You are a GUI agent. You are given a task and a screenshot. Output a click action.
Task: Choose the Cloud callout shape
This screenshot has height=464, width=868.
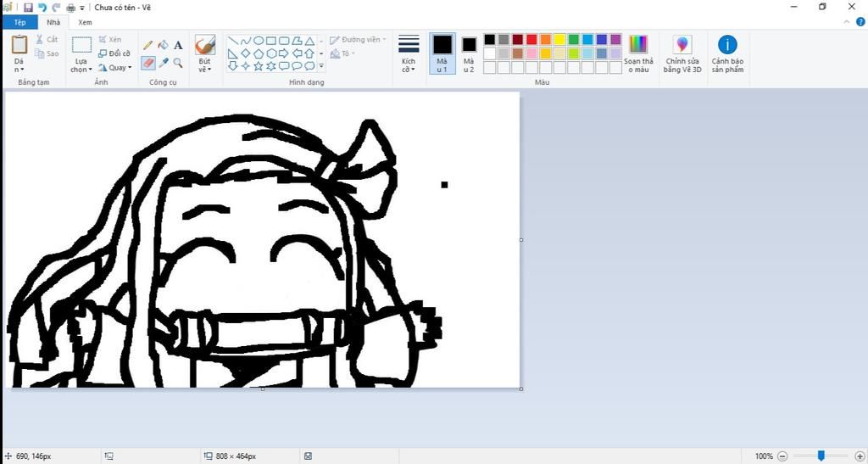309,66
